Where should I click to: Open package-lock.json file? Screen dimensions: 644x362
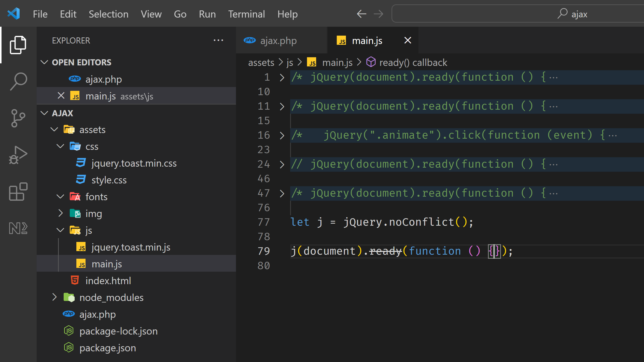pyautogui.click(x=136, y=331)
